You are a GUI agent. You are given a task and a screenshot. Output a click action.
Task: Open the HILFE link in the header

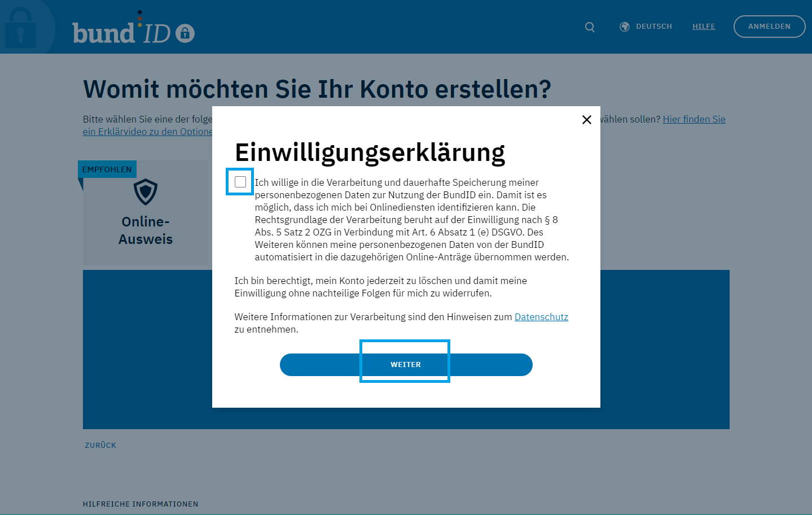point(704,27)
